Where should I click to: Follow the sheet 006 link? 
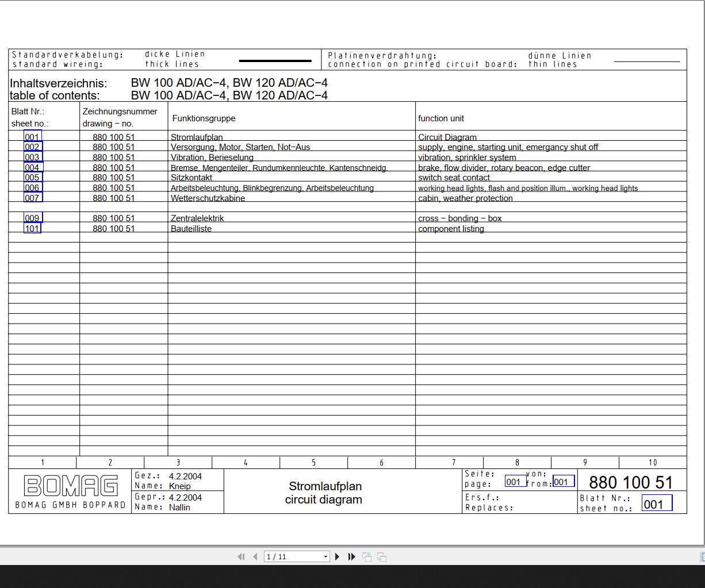pyautogui.click(x=33, y=187)
